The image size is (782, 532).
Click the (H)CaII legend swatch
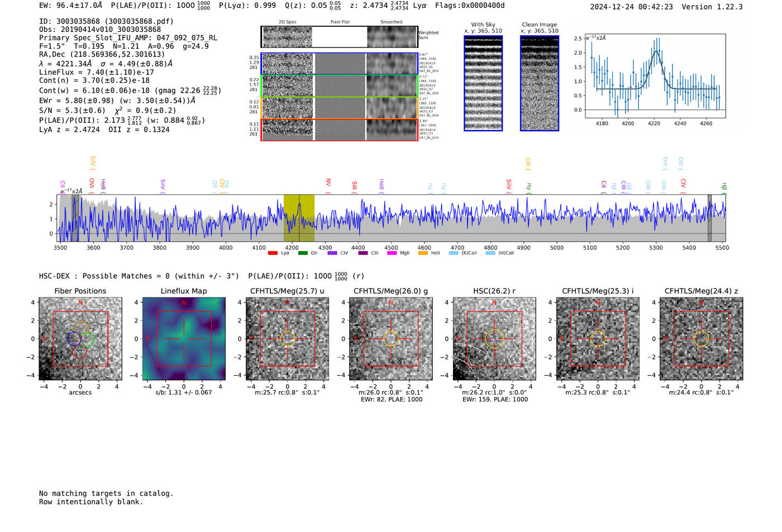click(490, 253)
